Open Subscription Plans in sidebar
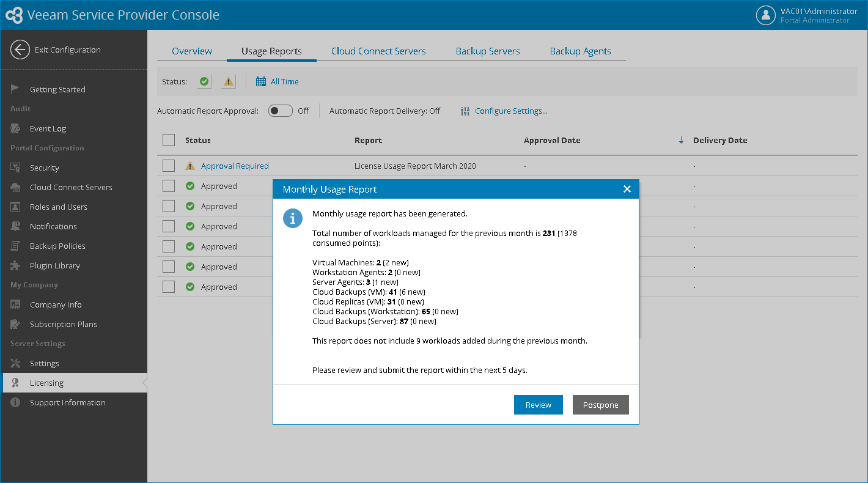The height and width of the screenshot is (483, 868). coord(64,324)
